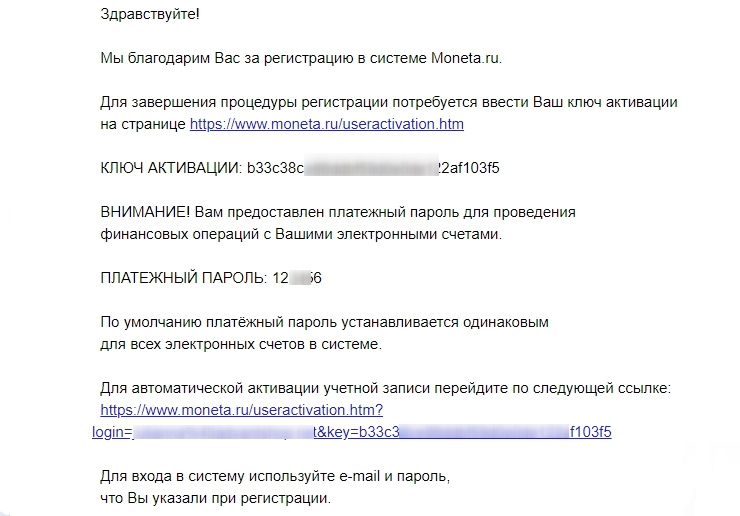Click the "ПЛАТЕЖНЫЙ ПАРОЛЬ:" label
Viewport: 740px width, 516px height.
182,277
